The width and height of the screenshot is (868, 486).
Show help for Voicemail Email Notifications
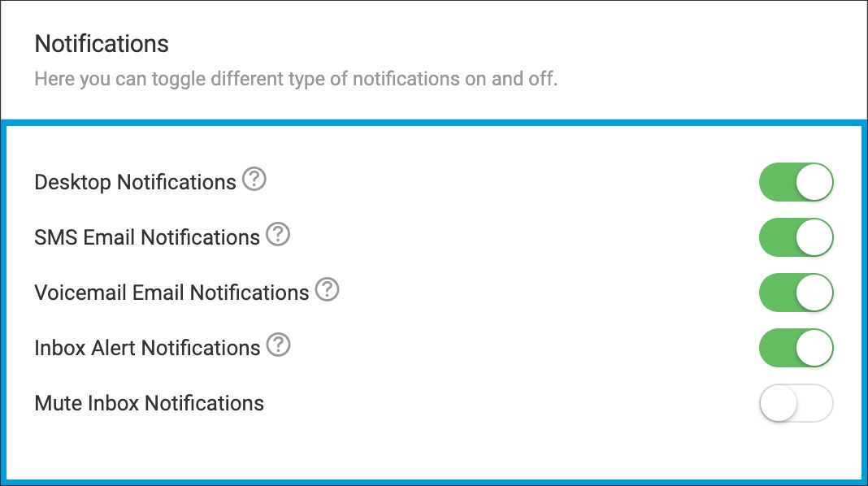click(327, 290)
